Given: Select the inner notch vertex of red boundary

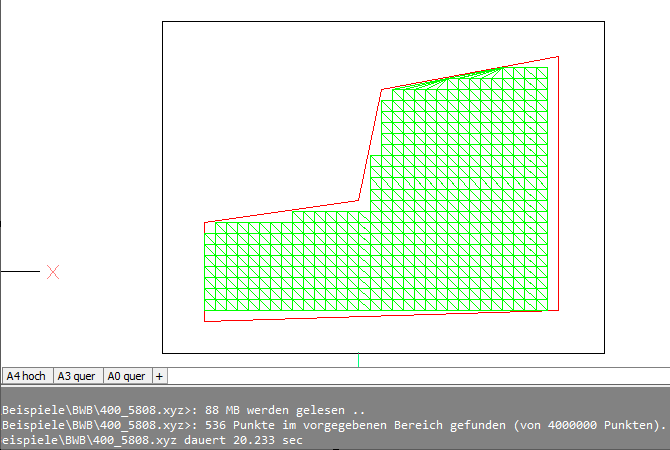Looking at the screenshot, I should click(x=359, y=201).
